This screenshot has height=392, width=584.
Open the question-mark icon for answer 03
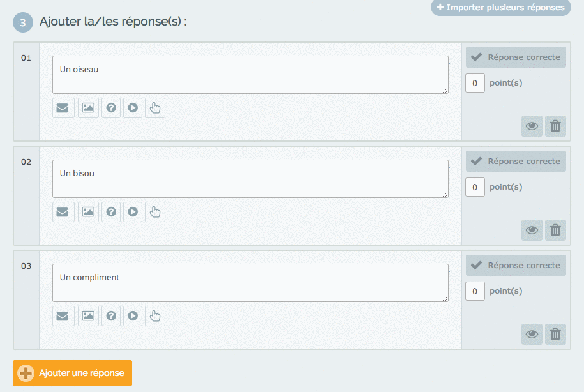pyautogui.click(x=111, y=316)
